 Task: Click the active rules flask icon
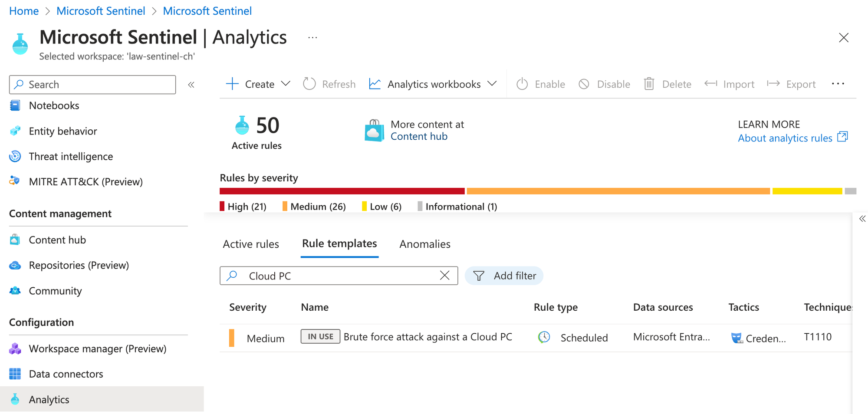[242, 125]
